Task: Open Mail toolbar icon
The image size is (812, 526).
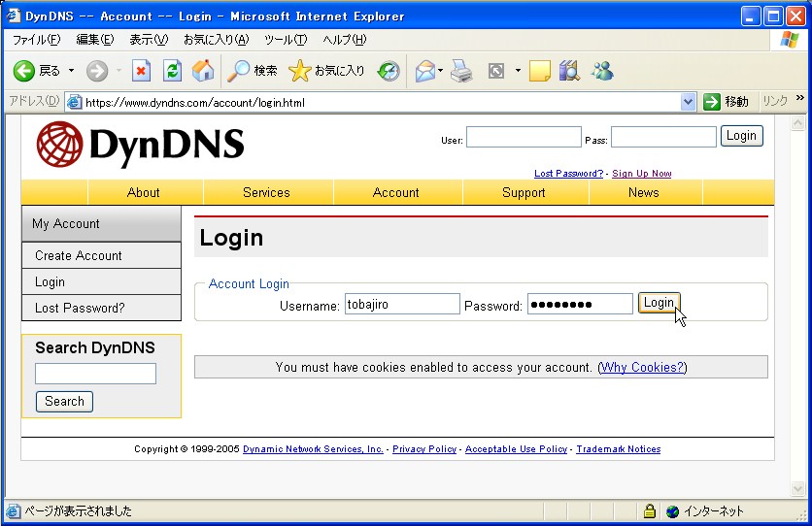Action: click(x=425, y=70)
